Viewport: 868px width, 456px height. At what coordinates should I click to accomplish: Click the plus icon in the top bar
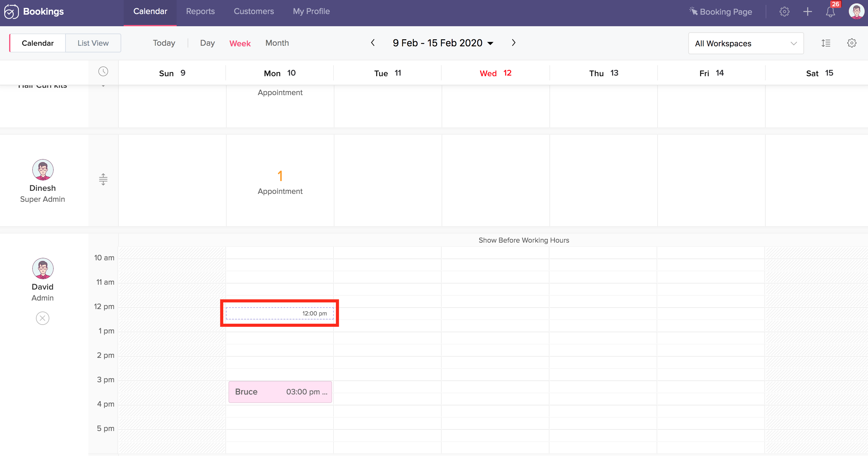(807, 12)
